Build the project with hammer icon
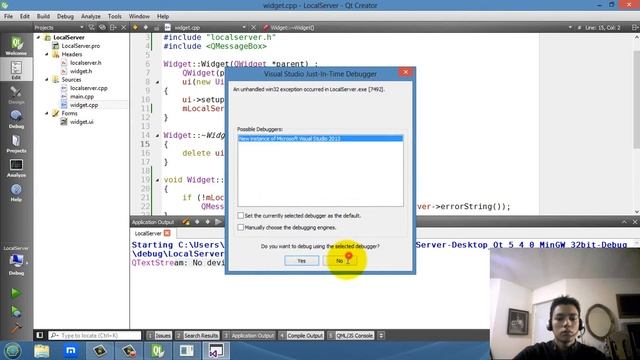This screenshot has height=360, width=640. [x=16, y=328]
